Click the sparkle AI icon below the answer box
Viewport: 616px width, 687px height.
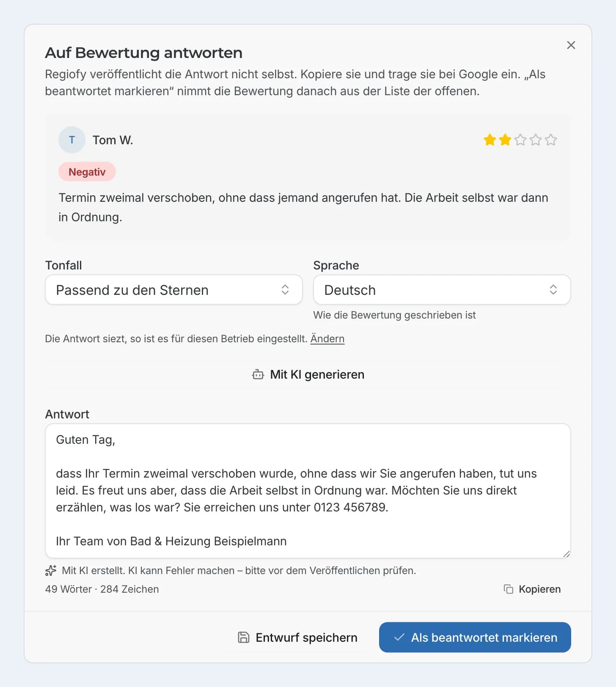tap(51, 570)
